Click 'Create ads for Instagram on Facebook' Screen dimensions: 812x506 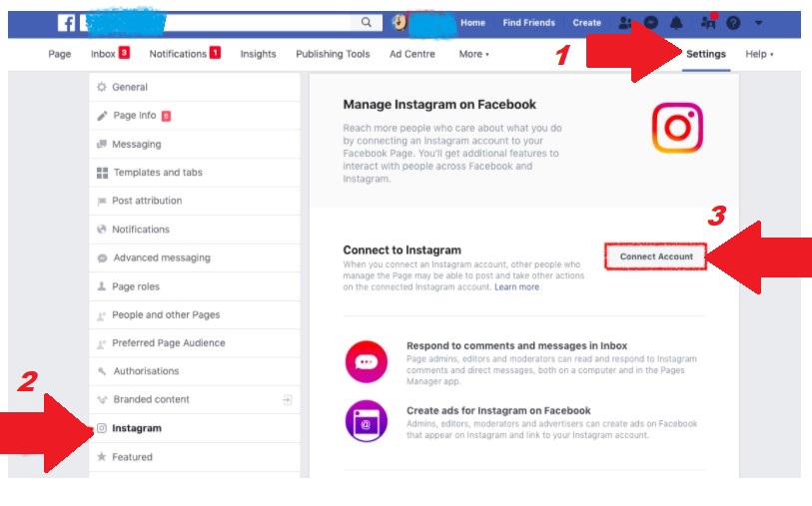pos(498,411)
